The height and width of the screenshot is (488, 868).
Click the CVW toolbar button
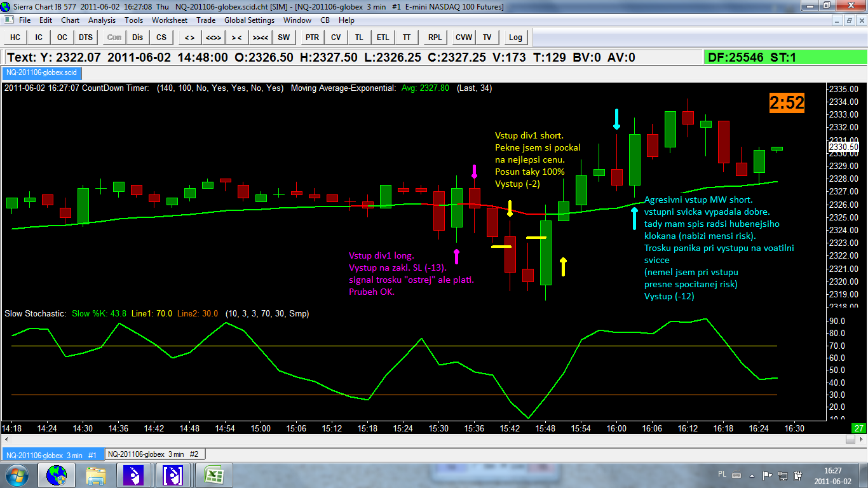click(x=464, y=37)
